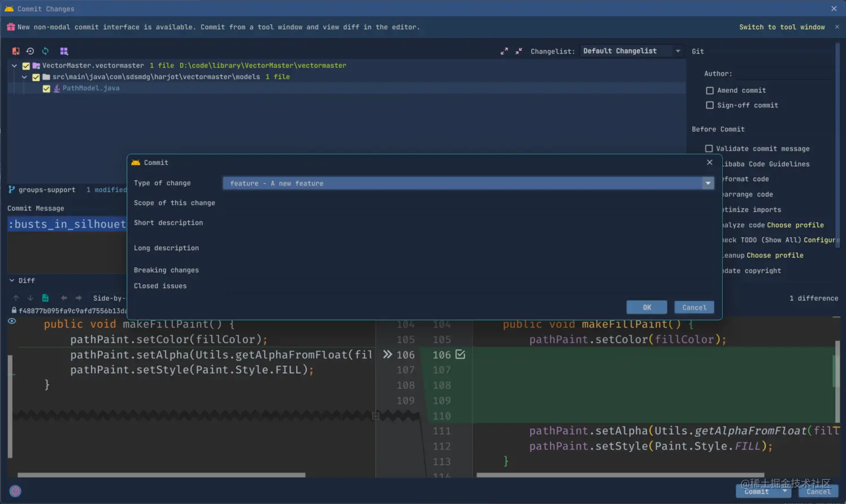Open the Side-by-side viewer dropdown
This screenshot has height=504, width=846.
(109, 298)
